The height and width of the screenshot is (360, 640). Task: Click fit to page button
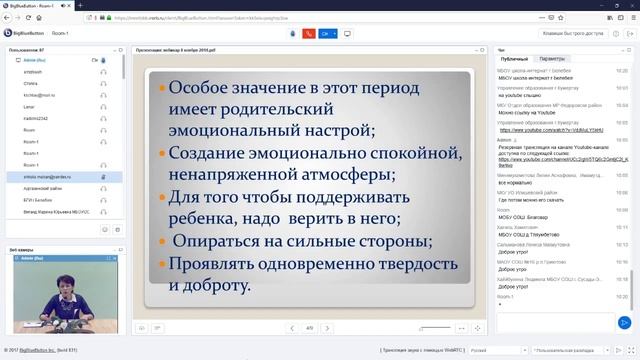(x=477, y=328)
